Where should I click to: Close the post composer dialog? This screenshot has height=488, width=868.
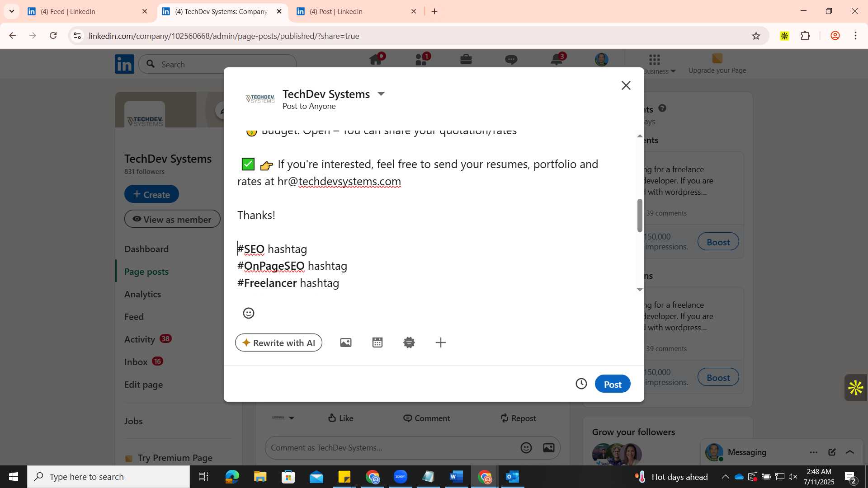[x=626, y=85]
